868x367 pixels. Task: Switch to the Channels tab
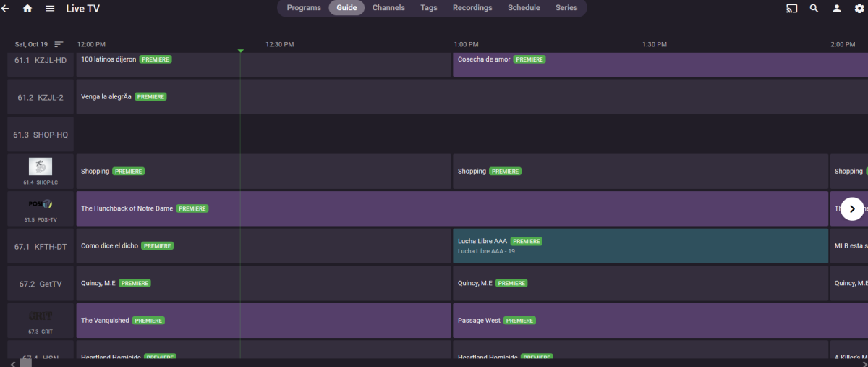[x=388, y=8]
